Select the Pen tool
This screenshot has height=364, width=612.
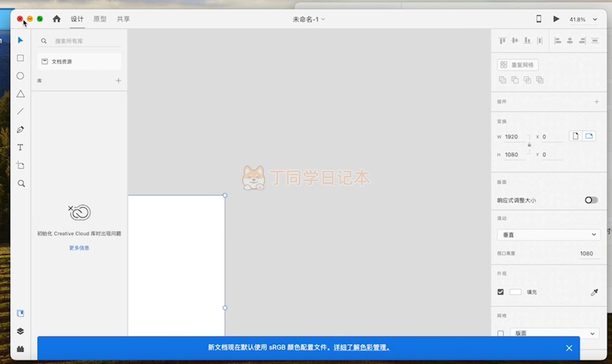(20, 129)
